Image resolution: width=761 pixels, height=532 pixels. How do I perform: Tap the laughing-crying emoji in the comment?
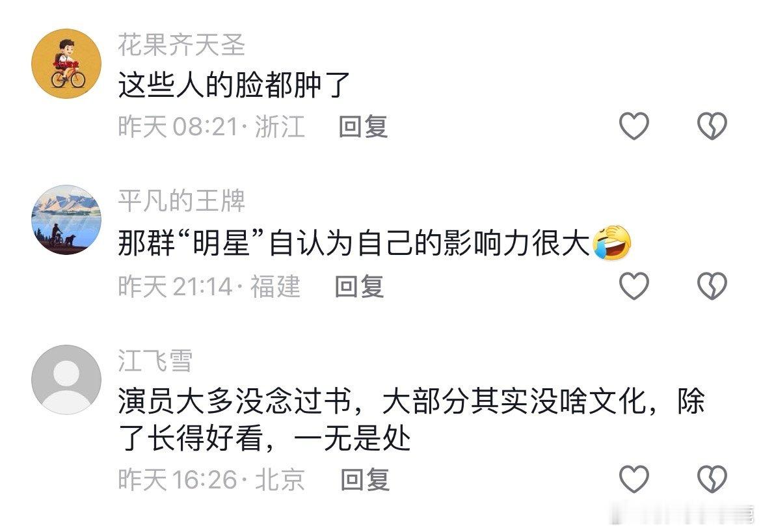[612, 243]
